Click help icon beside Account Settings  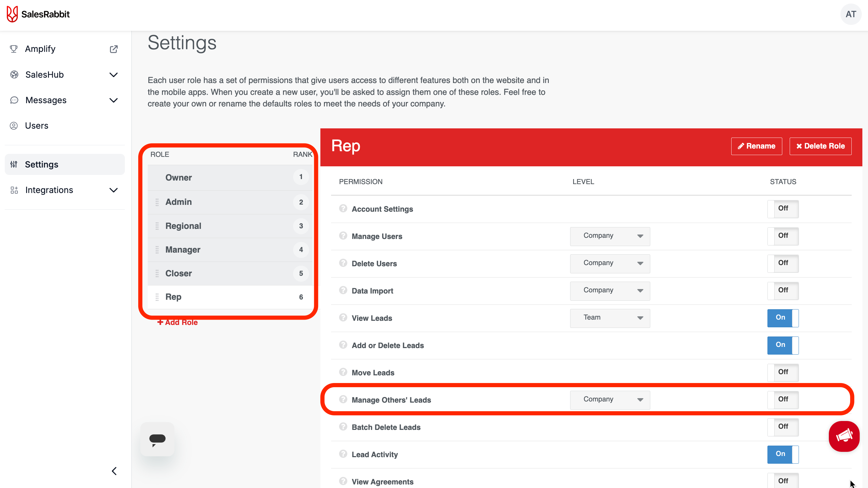343,208
